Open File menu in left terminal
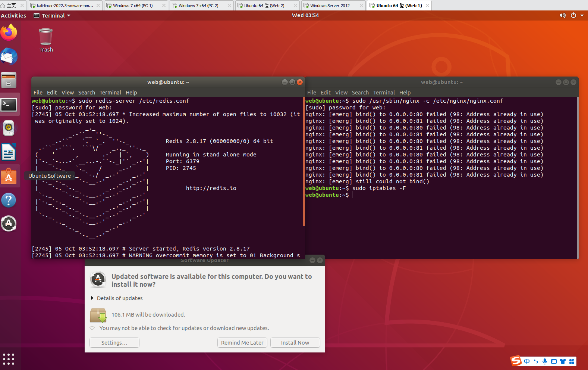The height and width of the screenshot is (370, 588). click(38, 93)
